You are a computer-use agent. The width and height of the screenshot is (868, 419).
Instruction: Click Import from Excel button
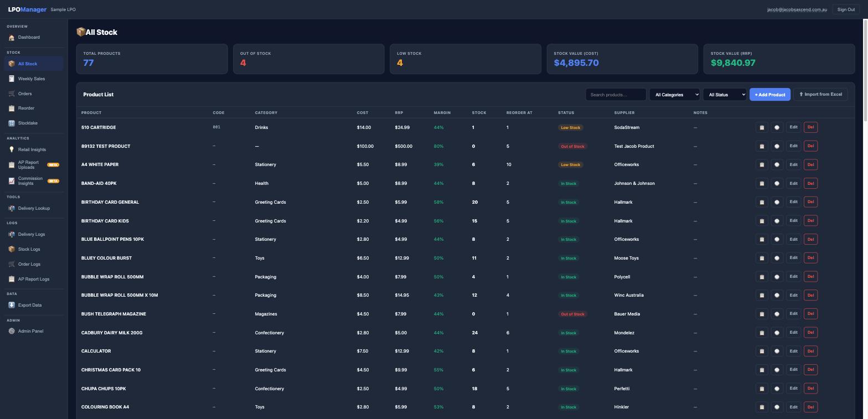tap(820, 95)
